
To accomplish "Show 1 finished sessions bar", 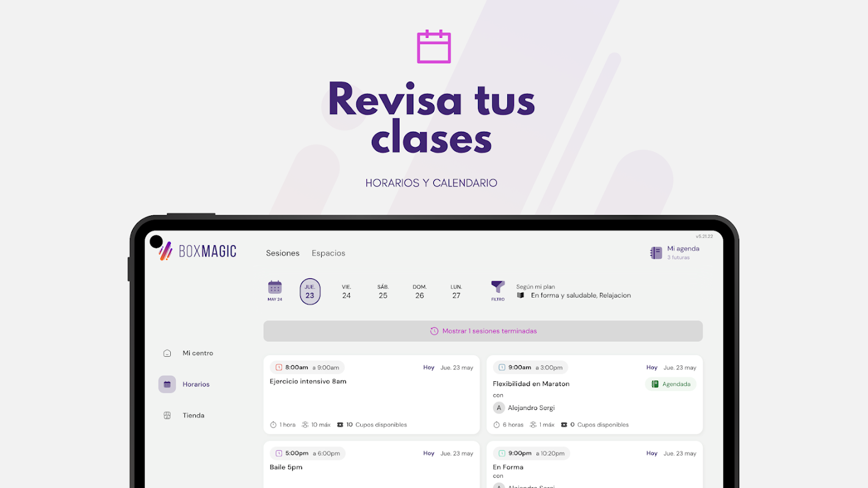I will pos(483,331).
